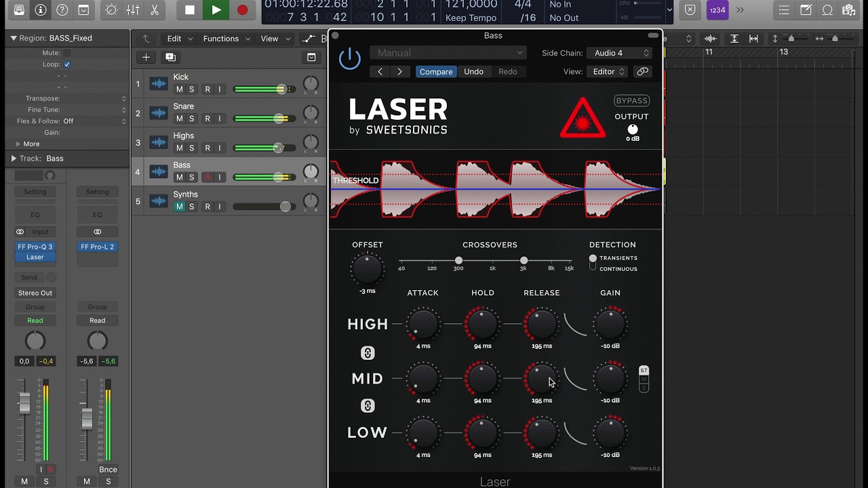Open the Manual preset dropdown
868x488 pixels.
click(448, 53)
